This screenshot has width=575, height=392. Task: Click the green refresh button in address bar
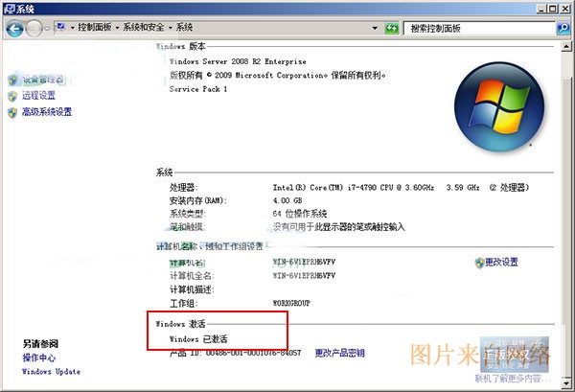click(391, 28)
